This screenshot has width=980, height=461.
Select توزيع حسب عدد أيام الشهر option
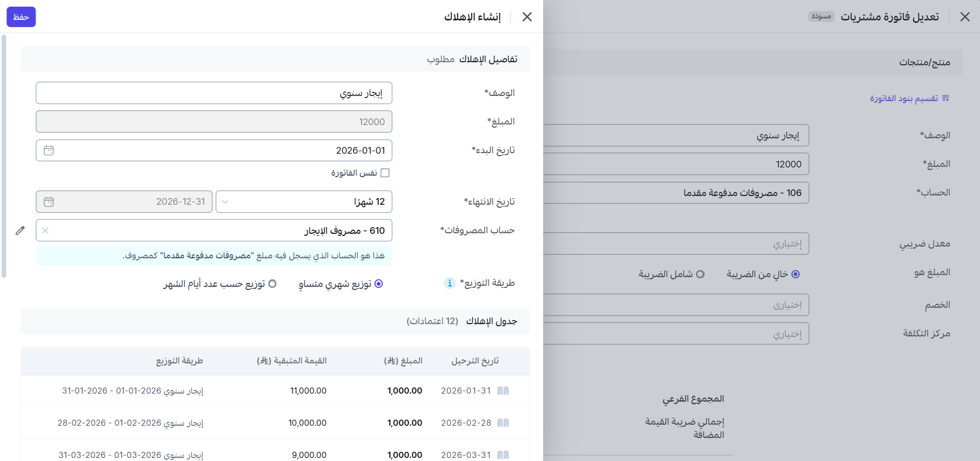tap(272, 284)
